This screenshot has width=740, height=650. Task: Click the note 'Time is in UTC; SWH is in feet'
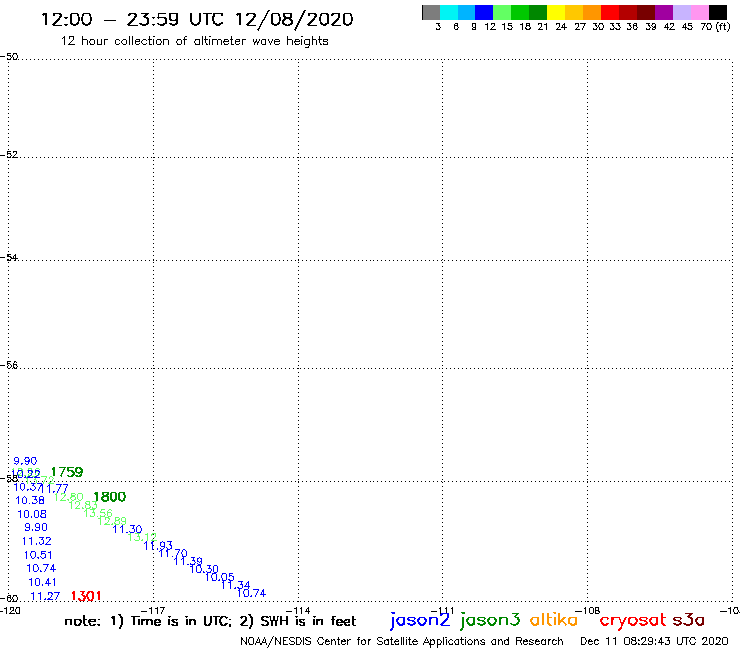210,621
